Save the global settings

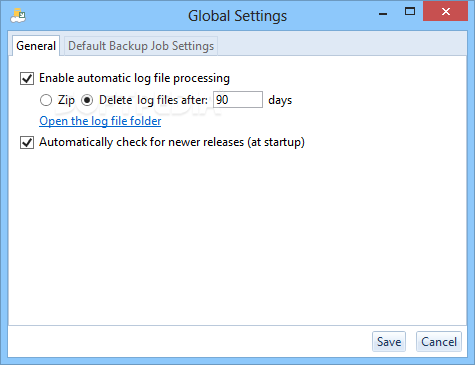389,341
